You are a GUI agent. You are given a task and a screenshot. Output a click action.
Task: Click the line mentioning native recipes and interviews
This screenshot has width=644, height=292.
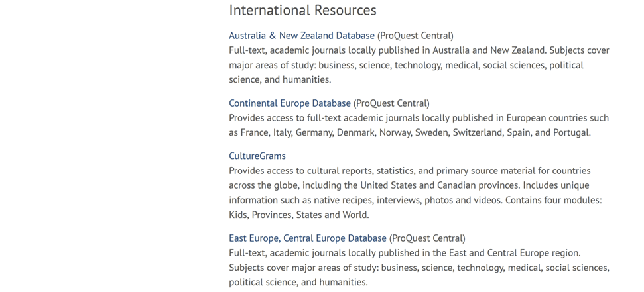coord(418,200)
